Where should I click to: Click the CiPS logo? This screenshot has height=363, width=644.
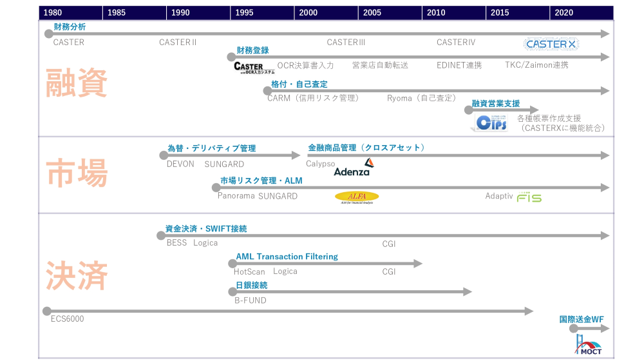(x=491, y=123)
